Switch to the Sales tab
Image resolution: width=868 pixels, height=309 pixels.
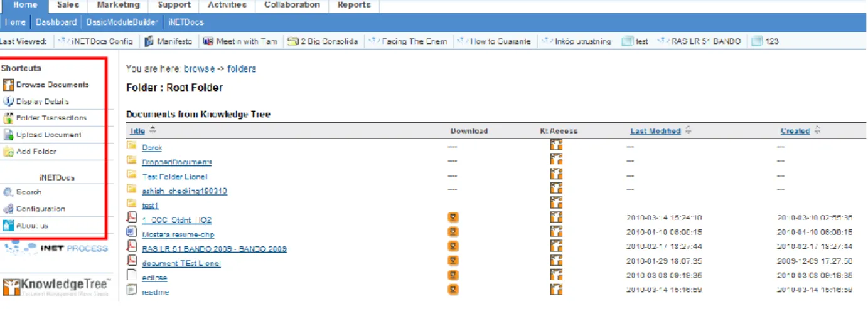coord(68,5)
